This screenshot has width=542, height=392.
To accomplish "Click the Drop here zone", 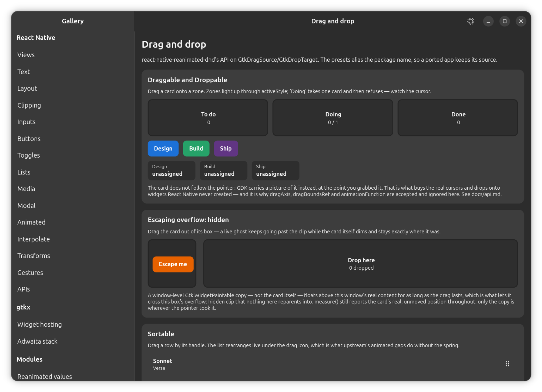I will tap(360, 263).
